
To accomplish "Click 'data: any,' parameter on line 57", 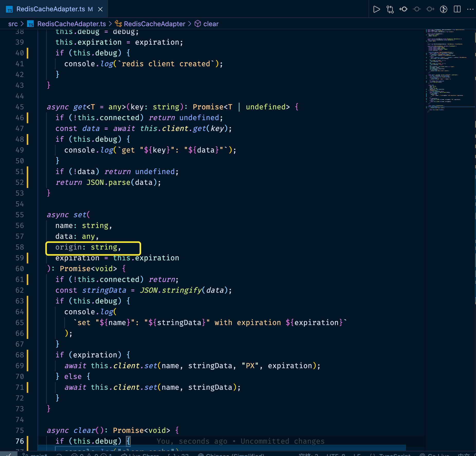I will pos(77,236).
